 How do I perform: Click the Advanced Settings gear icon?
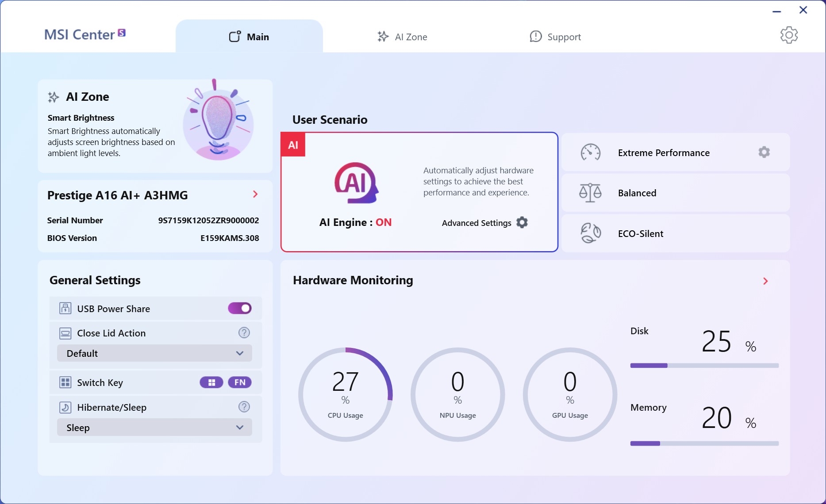(x=522, y=222)
